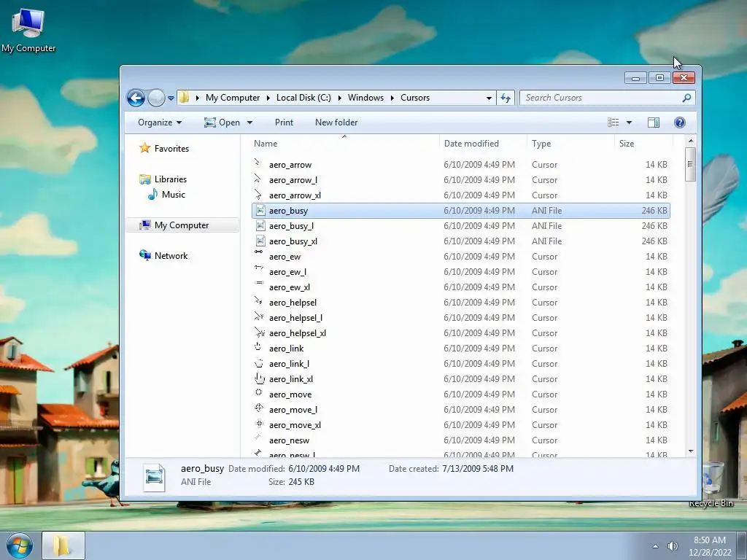747x560 pixels.
Task: Select the aero_ew_xl file name
Action: tap(289, 287)
